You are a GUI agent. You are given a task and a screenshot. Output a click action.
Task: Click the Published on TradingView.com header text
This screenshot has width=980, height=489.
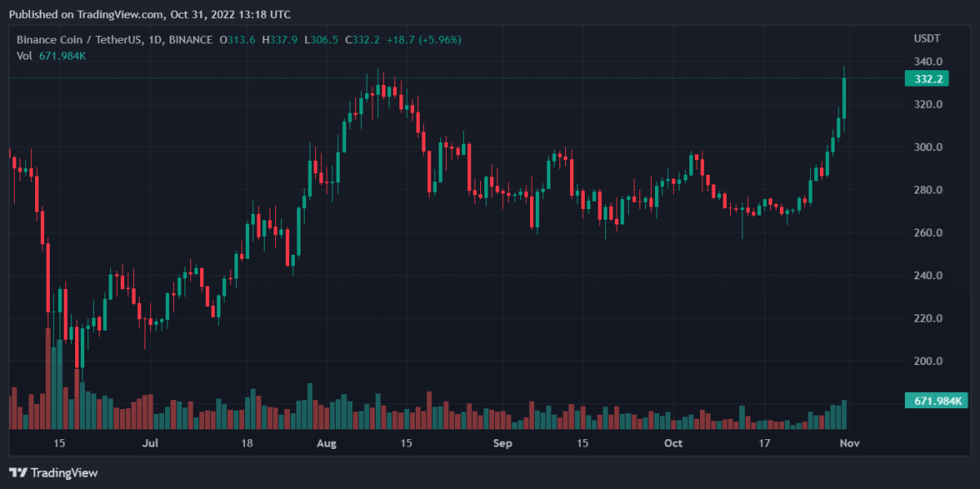coord(149,14)
